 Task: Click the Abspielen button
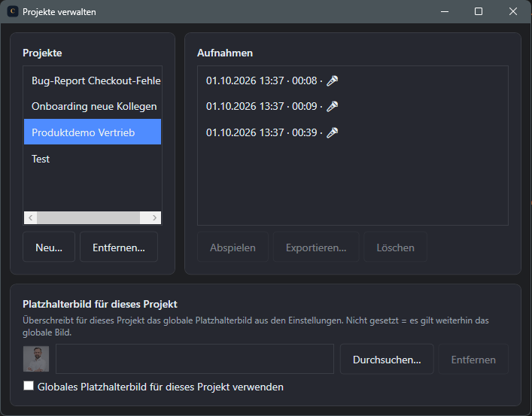coord(233,247)
